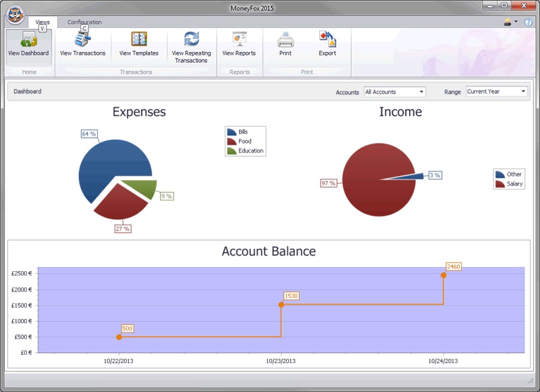This screenshot has height=392, width=540.
Task: Click the Education legend swatch
Action: (232, 150)
